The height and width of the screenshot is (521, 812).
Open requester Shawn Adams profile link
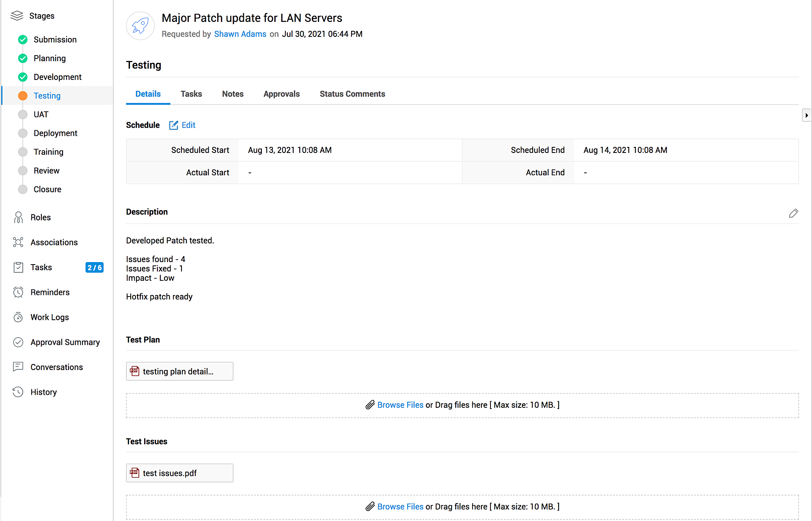coord(240,34)
